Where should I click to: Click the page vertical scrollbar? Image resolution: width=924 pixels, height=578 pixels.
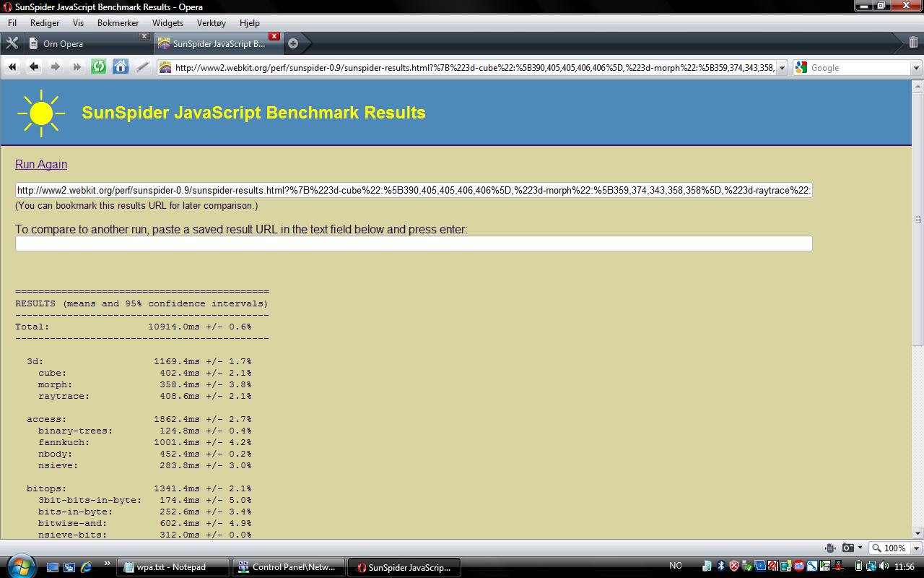tap(918, 220)
